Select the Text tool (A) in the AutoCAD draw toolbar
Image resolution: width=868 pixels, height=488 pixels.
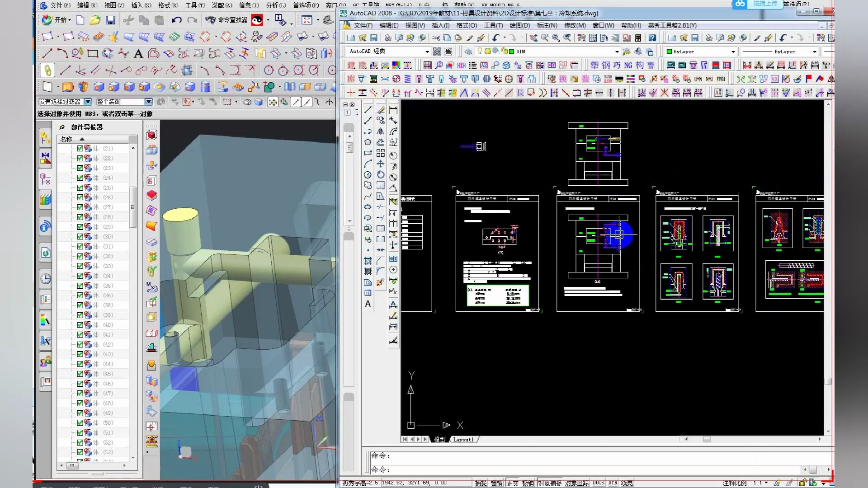point(368,304)
